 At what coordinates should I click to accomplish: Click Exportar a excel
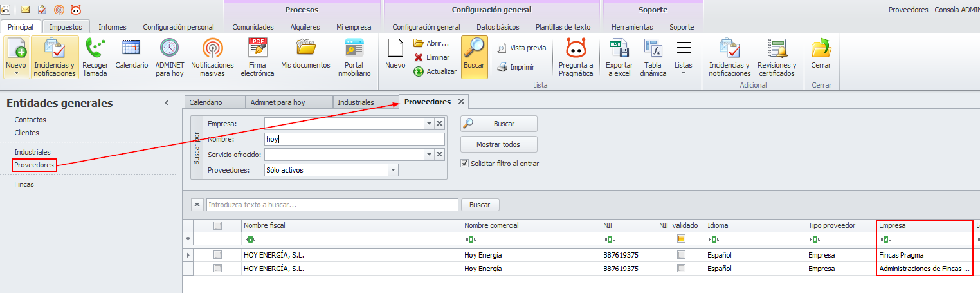click(619, 58)
